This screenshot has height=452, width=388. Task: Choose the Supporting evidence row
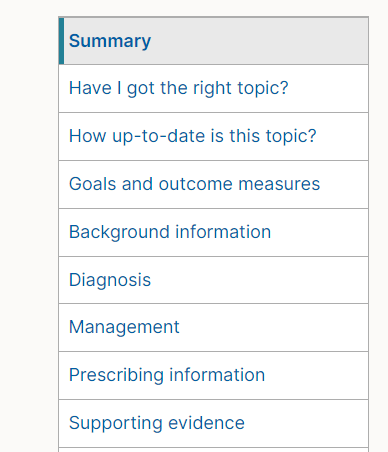click(x=214, y=423)
